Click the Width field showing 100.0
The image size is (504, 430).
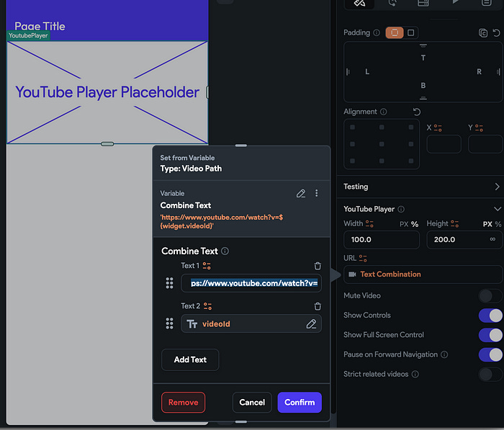[x=382, y=240]
